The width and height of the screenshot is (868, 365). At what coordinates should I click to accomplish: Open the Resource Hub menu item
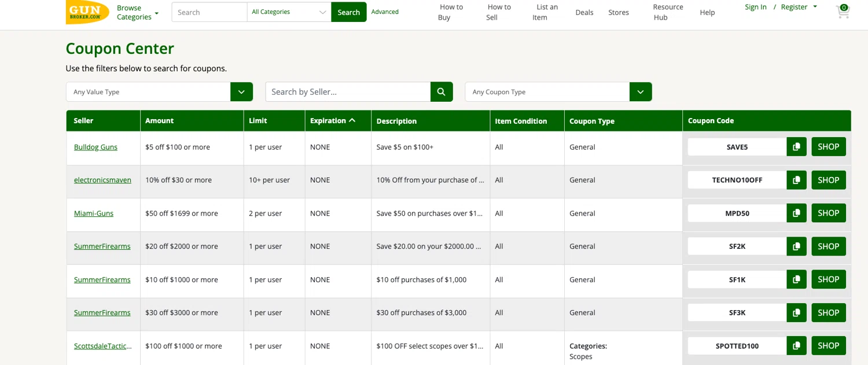click(x=668, y=12)
